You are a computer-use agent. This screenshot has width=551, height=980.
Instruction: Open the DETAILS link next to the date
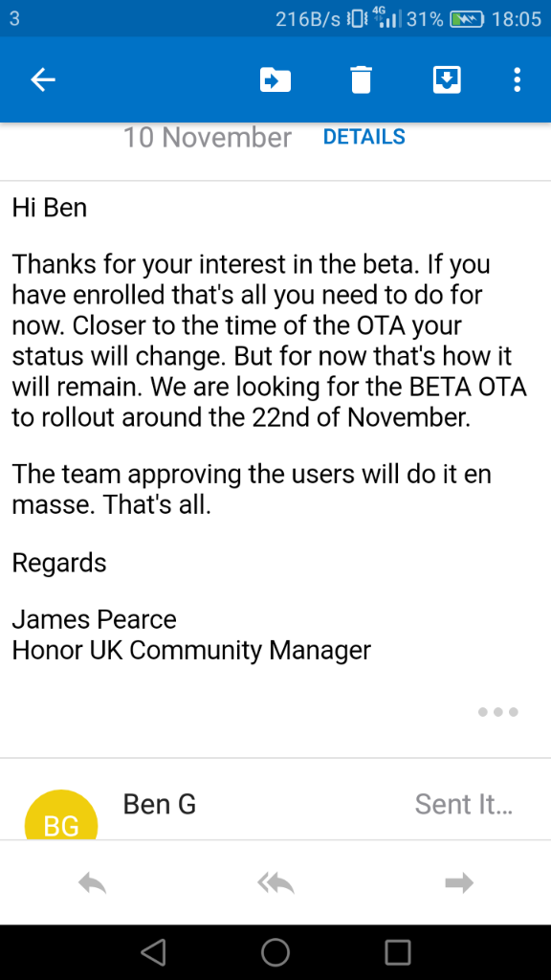pos(364,137)
